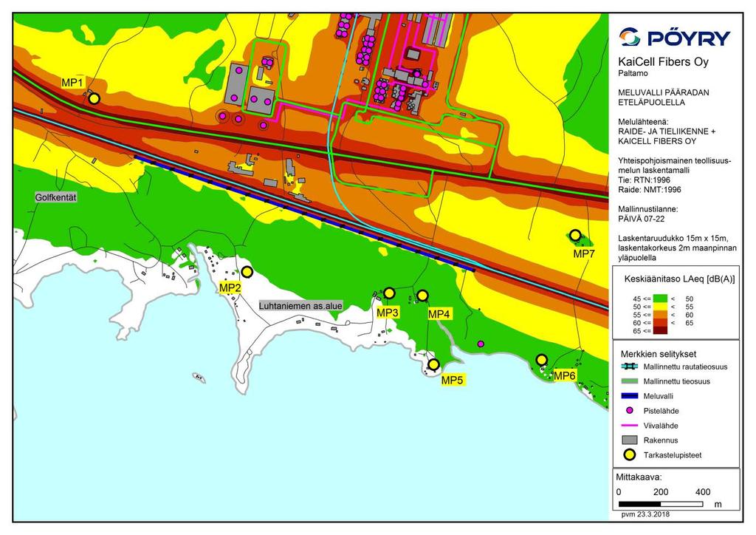Click the Raide: NMT:1996 line
This screenshot has height=535, width=756.
pyautogui.click(x=650, y=190)
